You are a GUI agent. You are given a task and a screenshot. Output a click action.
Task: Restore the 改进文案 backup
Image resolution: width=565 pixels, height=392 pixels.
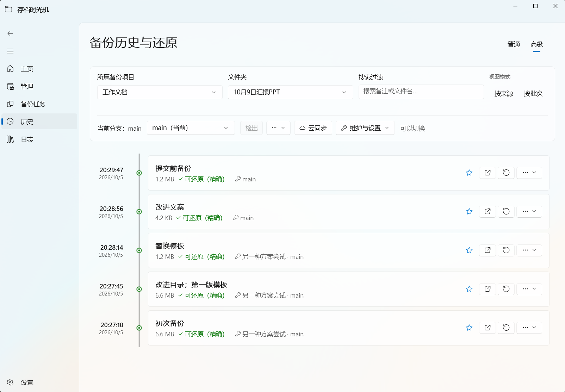tap(506, 211)
